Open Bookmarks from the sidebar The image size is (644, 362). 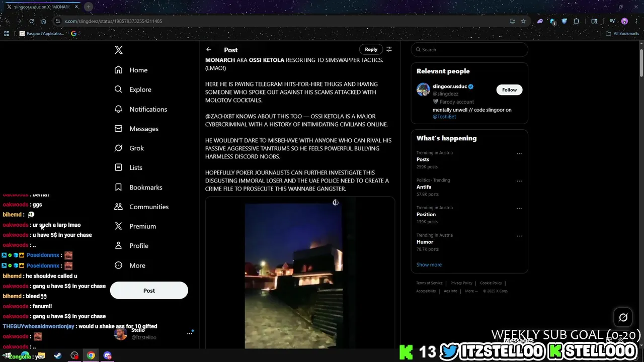click(138, 187)
